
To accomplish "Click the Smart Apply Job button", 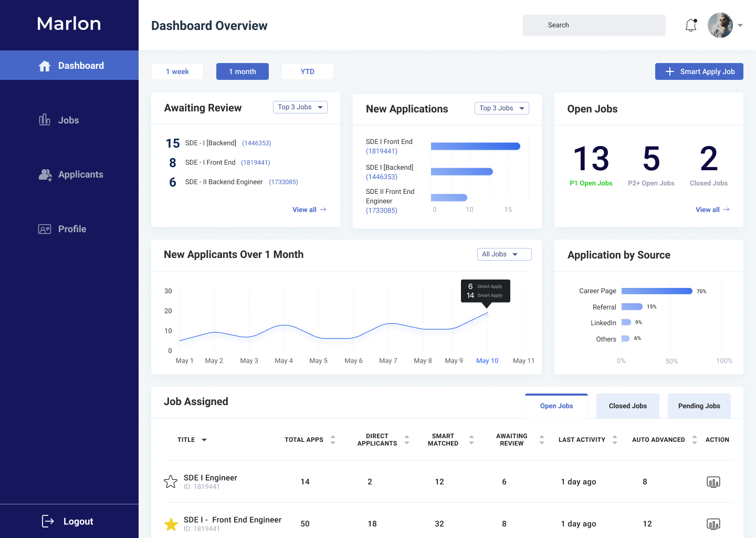I will click(x=699, y=71).
